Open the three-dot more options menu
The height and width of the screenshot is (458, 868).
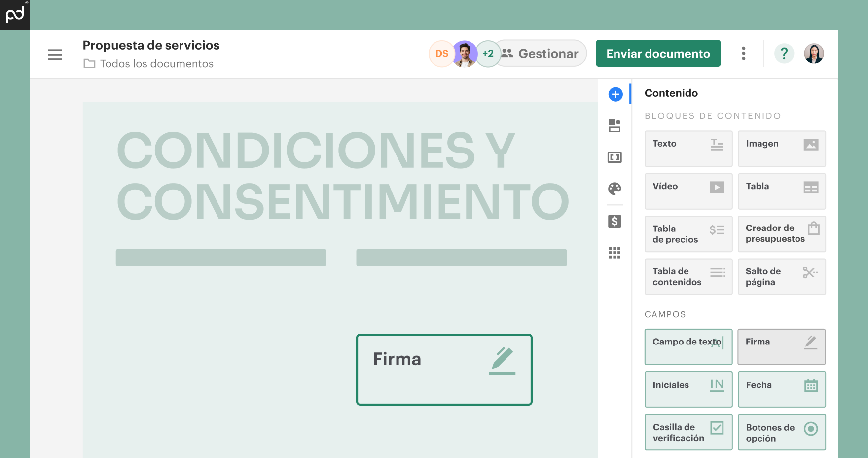coord(743,53)
